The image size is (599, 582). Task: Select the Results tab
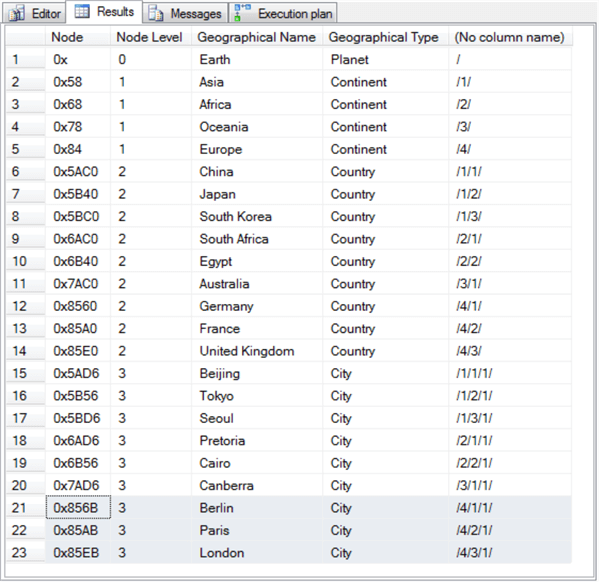(x=104, y=12)
